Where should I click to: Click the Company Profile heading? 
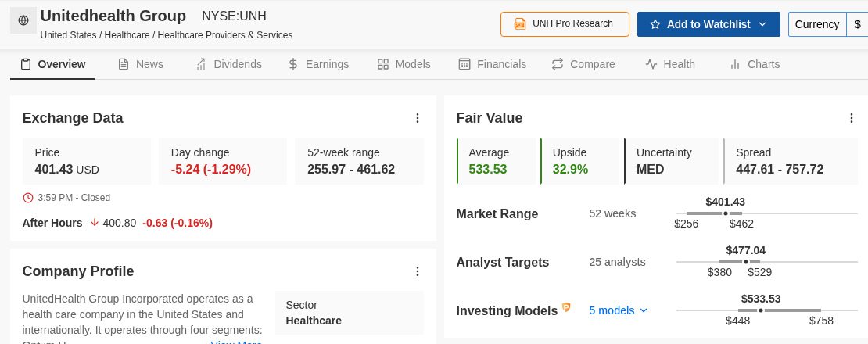click(x=78, y=271)
